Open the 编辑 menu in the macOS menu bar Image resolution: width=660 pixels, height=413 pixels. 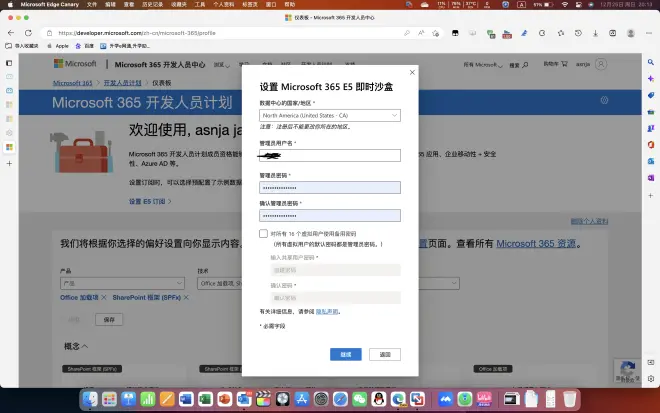pos(110,5)
